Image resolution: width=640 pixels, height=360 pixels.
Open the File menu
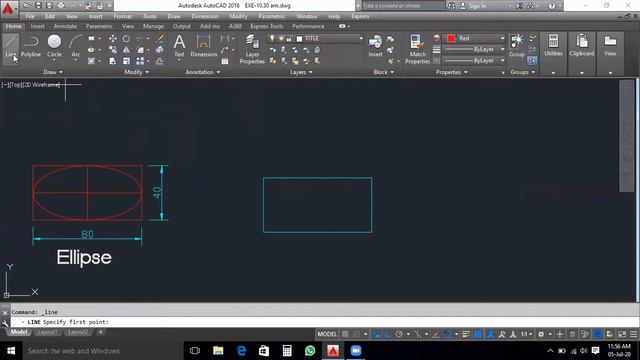coord(30,16)
